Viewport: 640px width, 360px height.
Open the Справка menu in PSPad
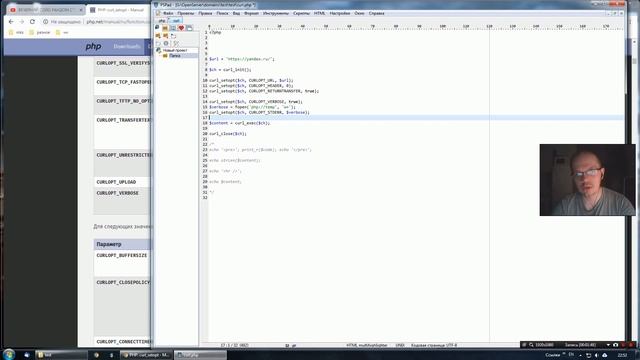[376, 13]
